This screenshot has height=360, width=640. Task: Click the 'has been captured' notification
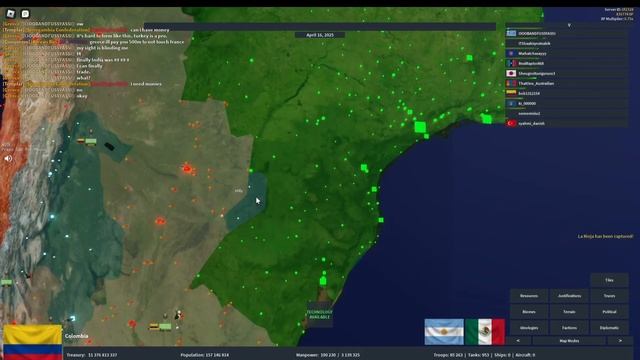click(605, 236)
